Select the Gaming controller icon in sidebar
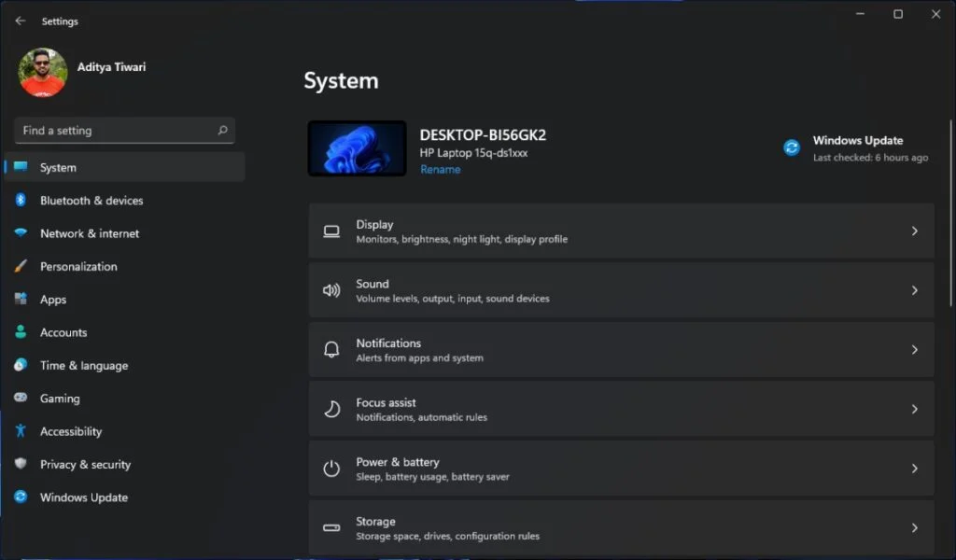The image size is (956, 560). click(x=20, y=398)
